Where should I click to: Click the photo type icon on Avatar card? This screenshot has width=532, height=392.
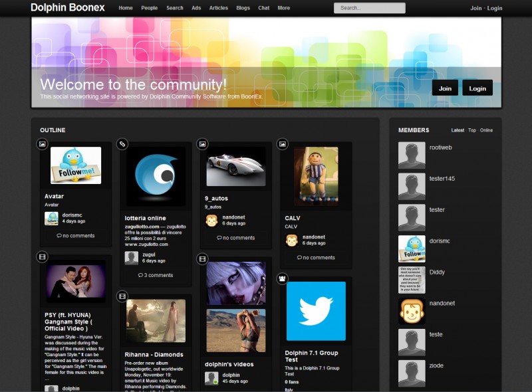pyautogui.click(x=42, y=144)
